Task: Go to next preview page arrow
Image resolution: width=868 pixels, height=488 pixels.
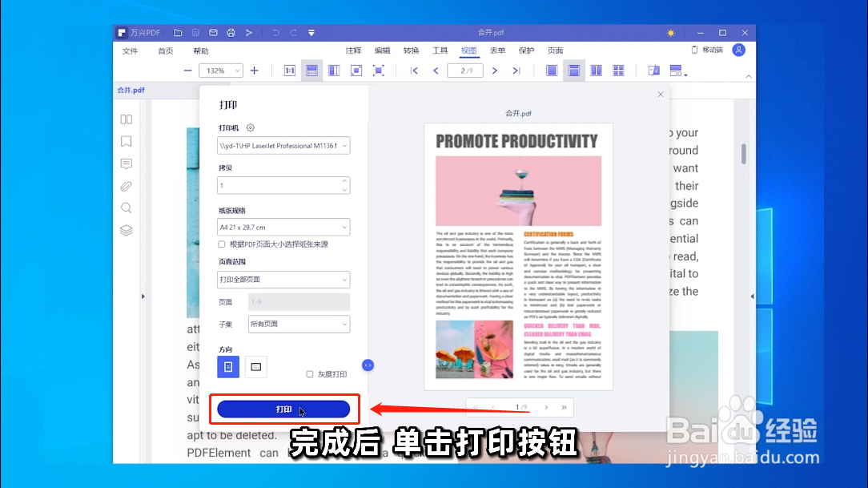Action: [x=546, y=407]
